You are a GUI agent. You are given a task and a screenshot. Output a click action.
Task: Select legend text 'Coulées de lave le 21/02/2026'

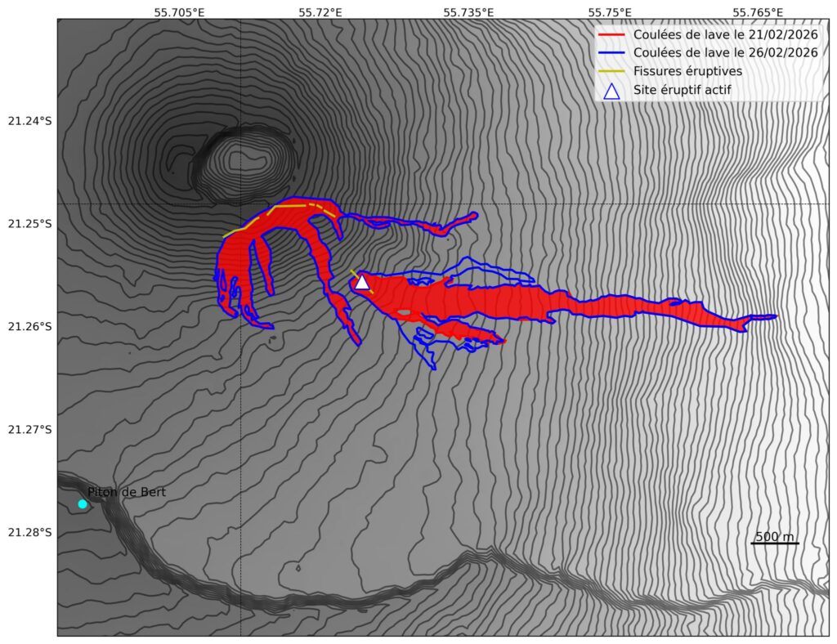point(726,34)
